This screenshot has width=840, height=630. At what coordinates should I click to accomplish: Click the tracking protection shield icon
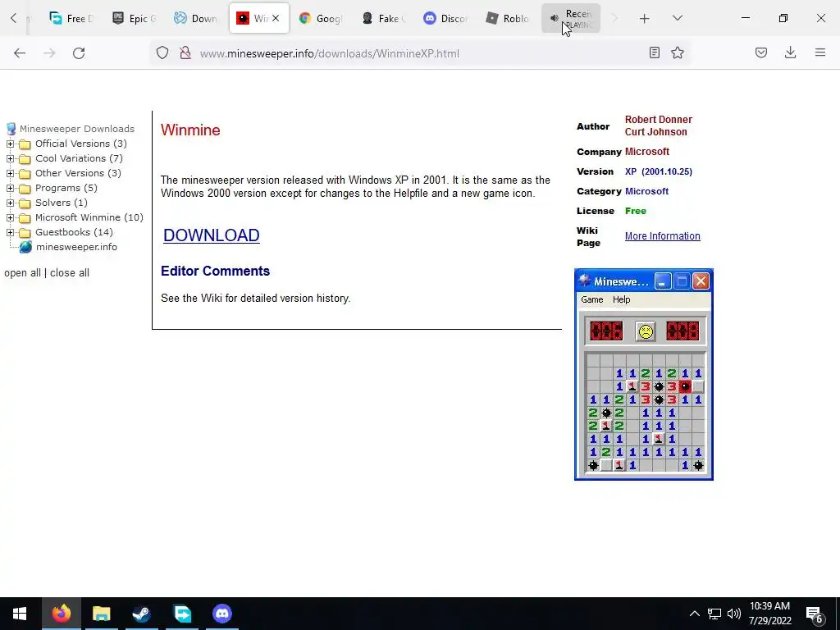(x=162, y=52)
